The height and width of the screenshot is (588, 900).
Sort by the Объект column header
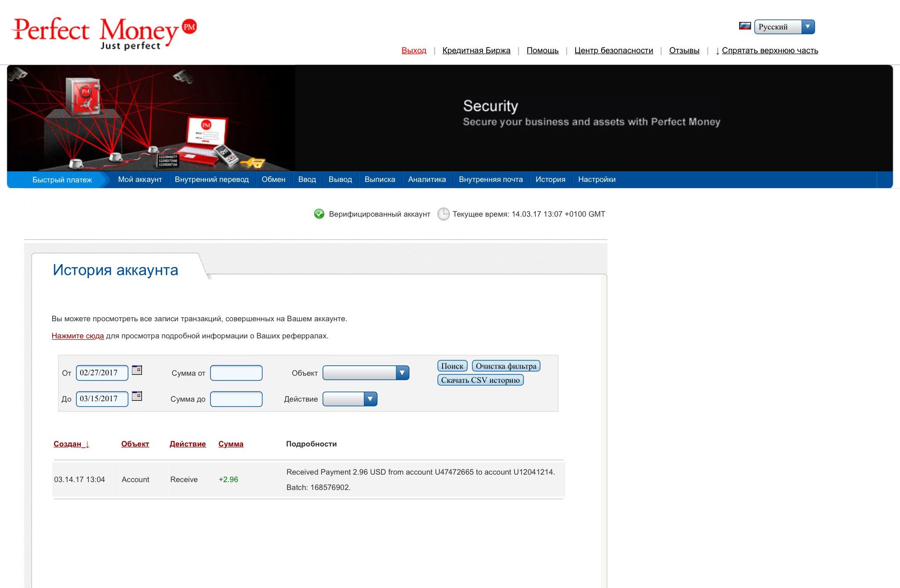(135, 444)
